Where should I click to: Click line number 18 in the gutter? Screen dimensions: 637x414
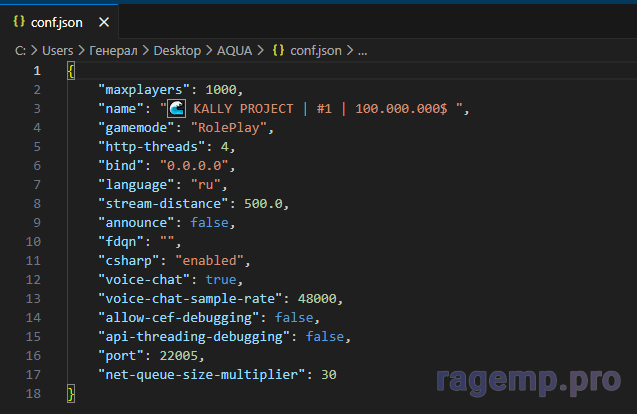[34, 394]
